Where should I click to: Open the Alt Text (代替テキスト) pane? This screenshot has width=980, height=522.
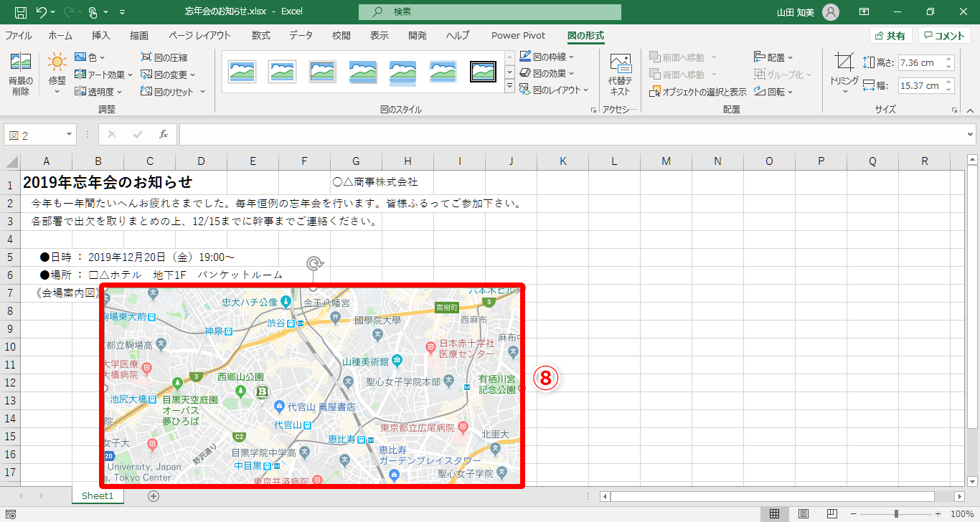point(620,74)
